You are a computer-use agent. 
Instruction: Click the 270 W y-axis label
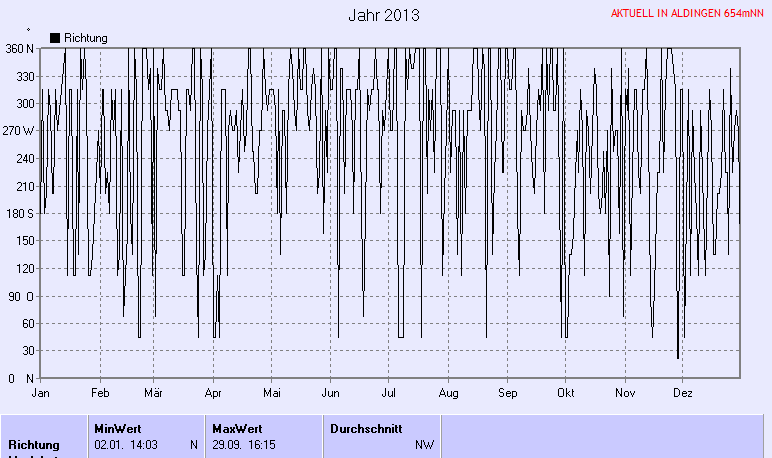tap(19, 131)
